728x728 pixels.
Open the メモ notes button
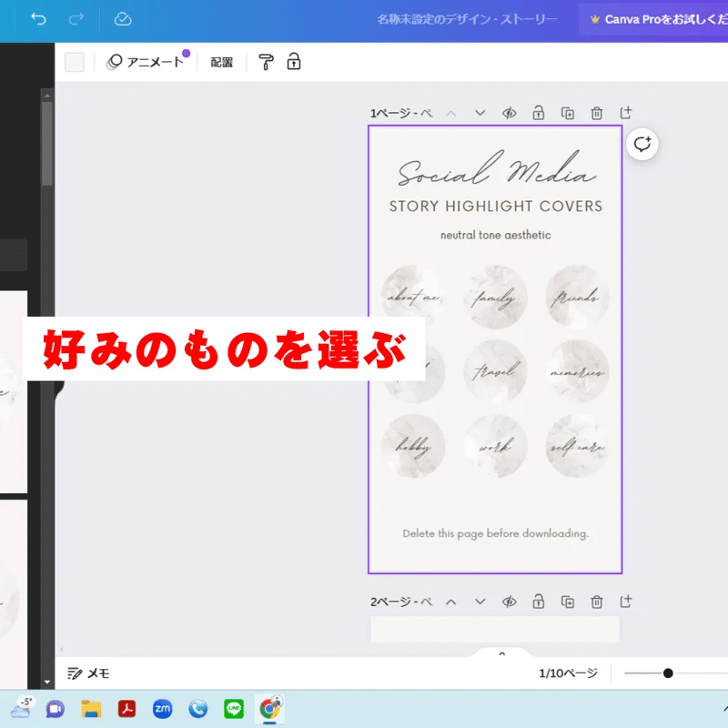[88, 673]
